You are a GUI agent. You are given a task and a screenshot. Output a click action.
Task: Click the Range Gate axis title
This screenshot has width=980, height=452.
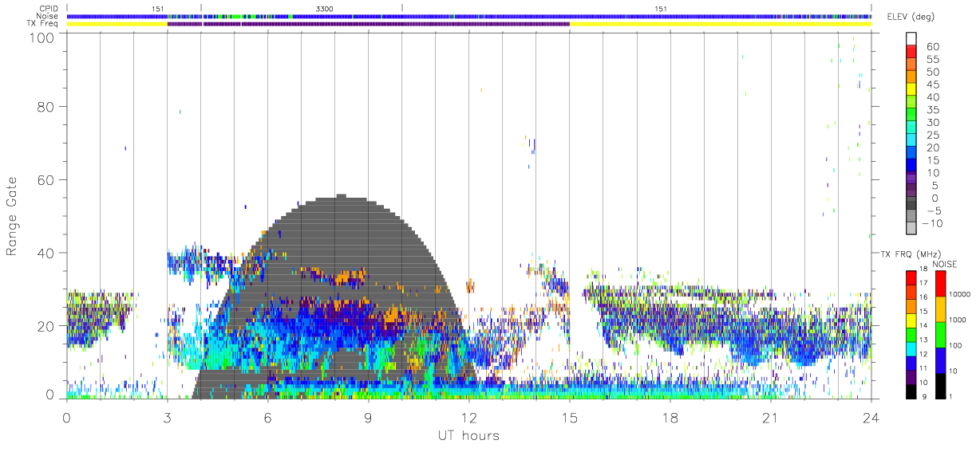(x=12, y=217)
